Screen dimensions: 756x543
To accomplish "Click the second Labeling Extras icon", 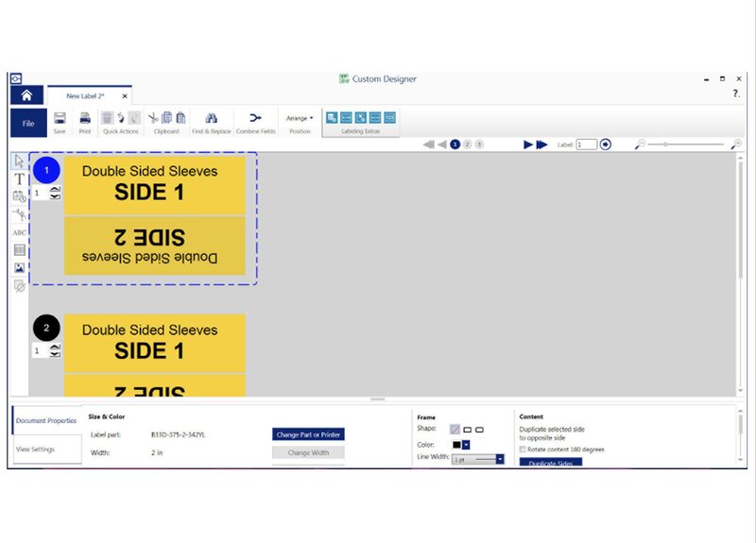I will 346,117.
